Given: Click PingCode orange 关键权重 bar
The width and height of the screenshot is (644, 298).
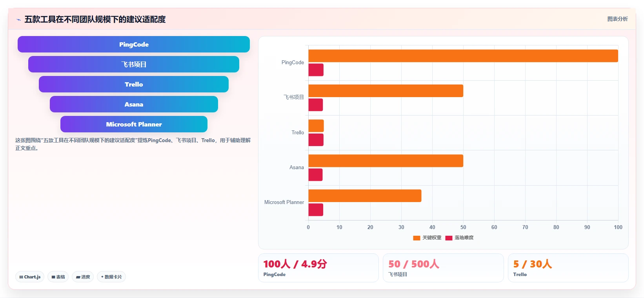Looking at the screenshot, I should point(463,56).
